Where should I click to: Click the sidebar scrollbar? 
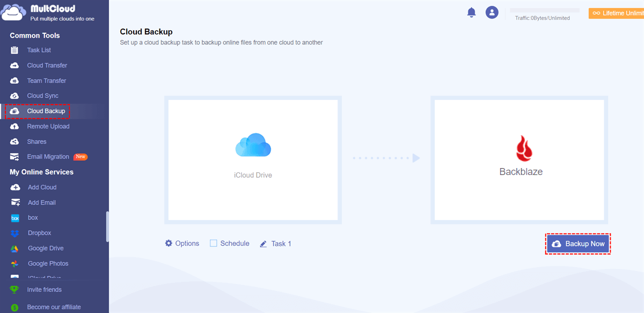click(107, 226)
